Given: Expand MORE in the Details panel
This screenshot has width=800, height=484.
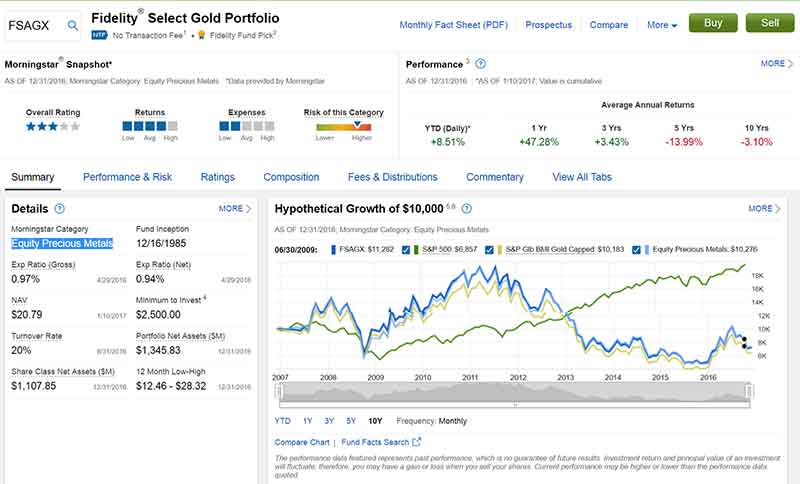Looking at the screenshot, I should click(x=235, y=209).
